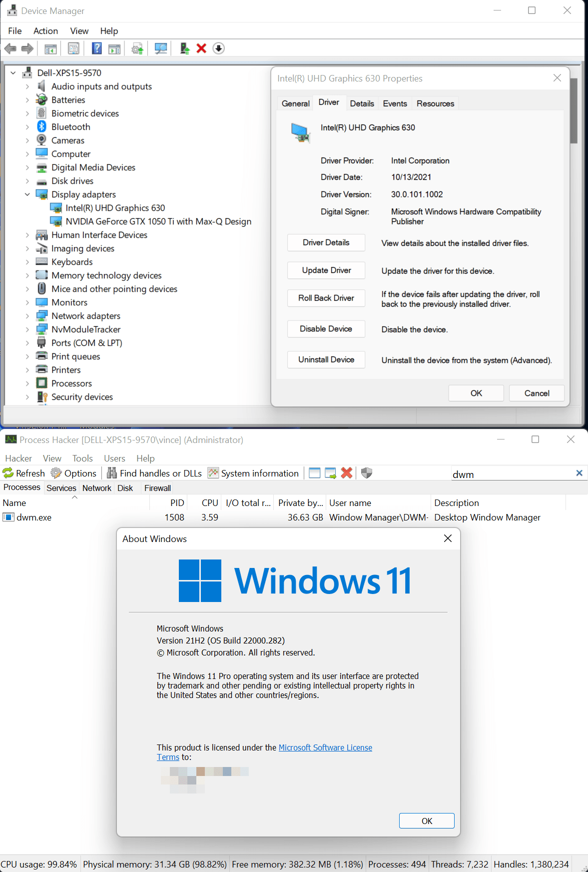588x872 pixels.
Task: Click the Device Manager vertical scrollbar thumb
Action: 574,110
